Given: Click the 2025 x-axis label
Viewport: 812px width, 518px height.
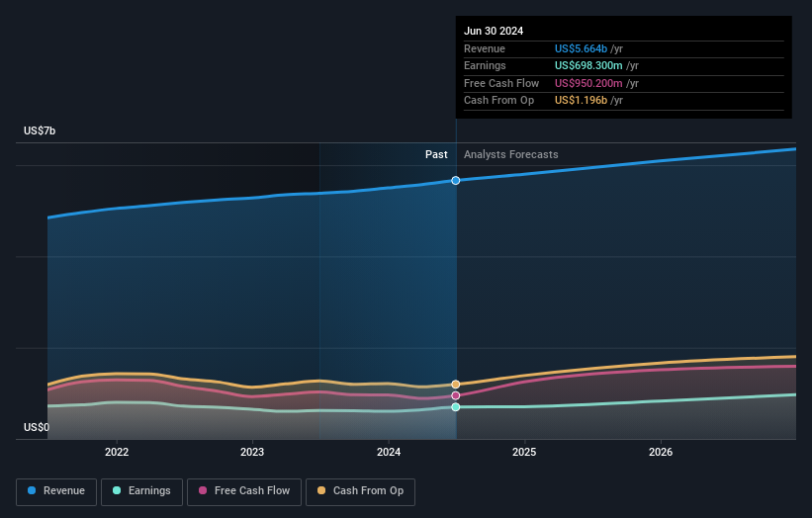Looking at the screenshot, I should 524,452.
